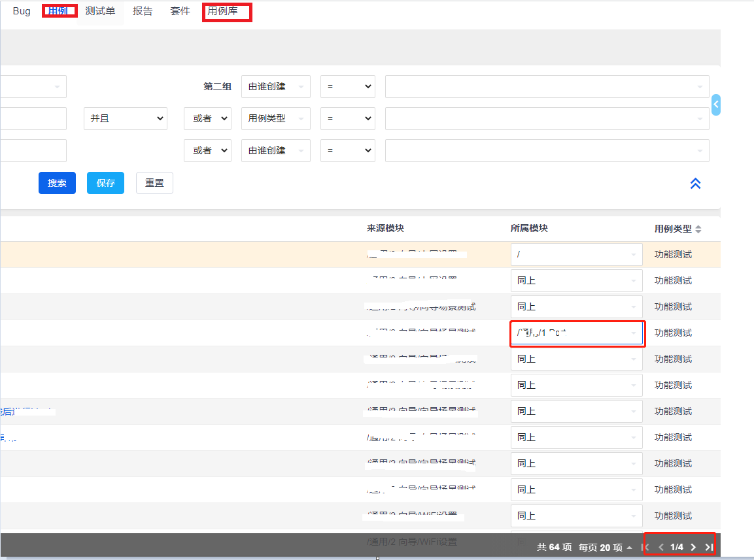Open the 每页 20 项 page size menu
Screen dimensions: 754x560
tap(605, 547)
